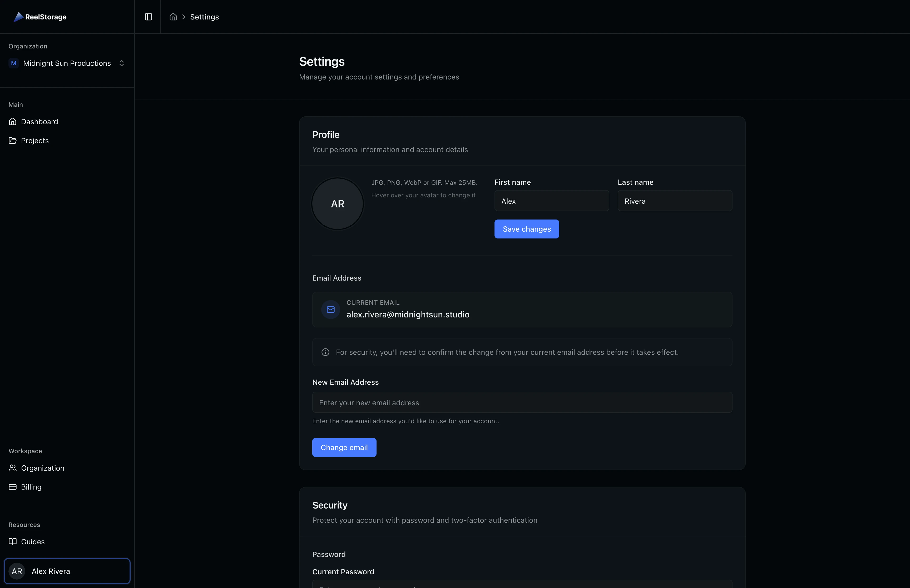Open the Midnight Sun Productions organization switcher
Viewport: 910px width, 588px height.
pyautogui.click(x=67, y=63)
